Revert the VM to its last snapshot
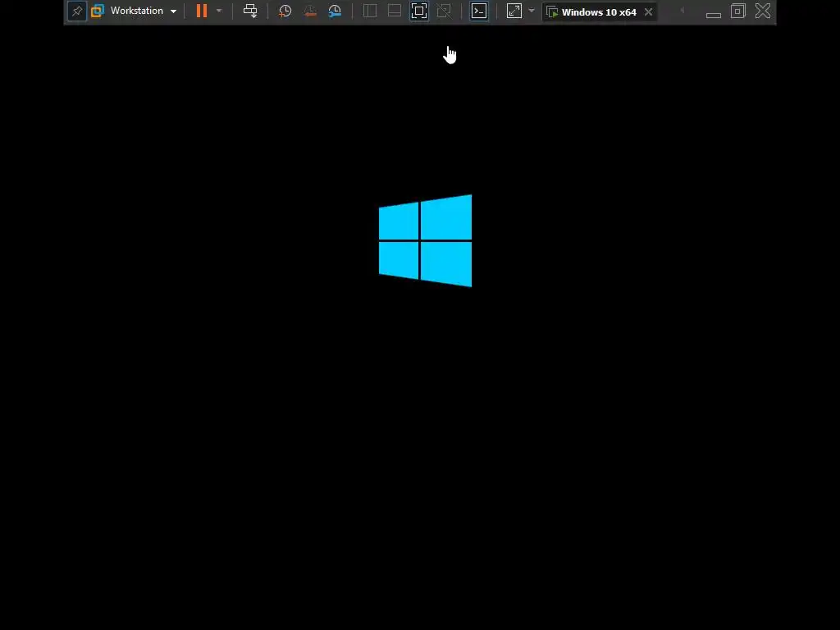The height and width of the screenshot is (630, 840). coord(309,11)
